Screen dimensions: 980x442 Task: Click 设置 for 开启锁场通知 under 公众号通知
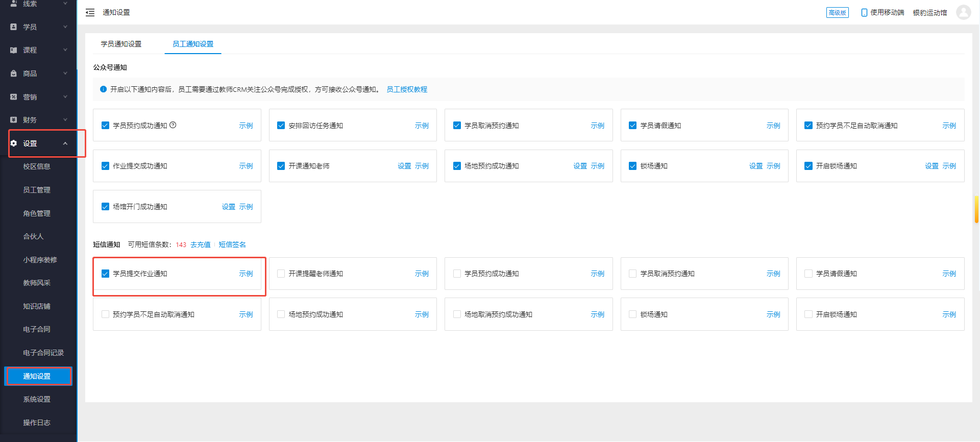[932, 166]
